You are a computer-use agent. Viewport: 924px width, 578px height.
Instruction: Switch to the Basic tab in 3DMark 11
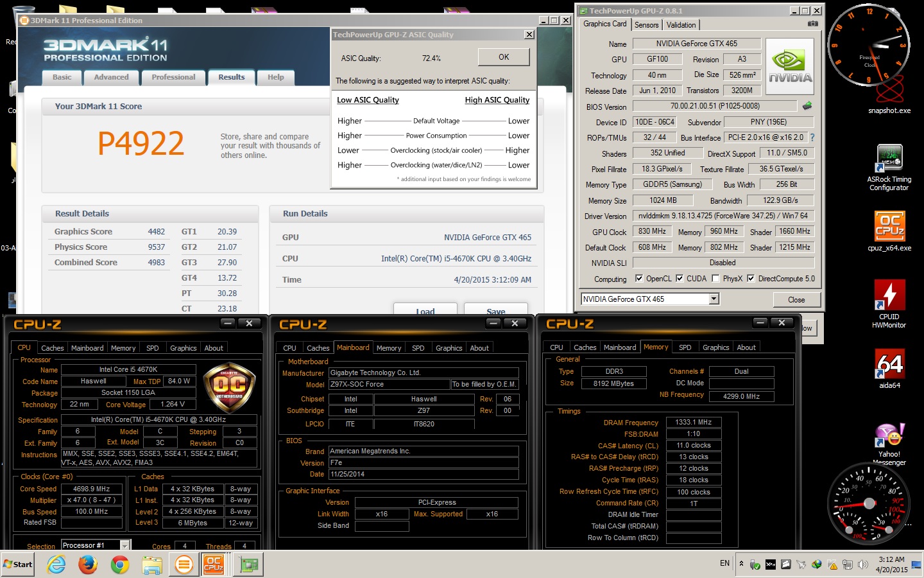[x=62, y=77]
